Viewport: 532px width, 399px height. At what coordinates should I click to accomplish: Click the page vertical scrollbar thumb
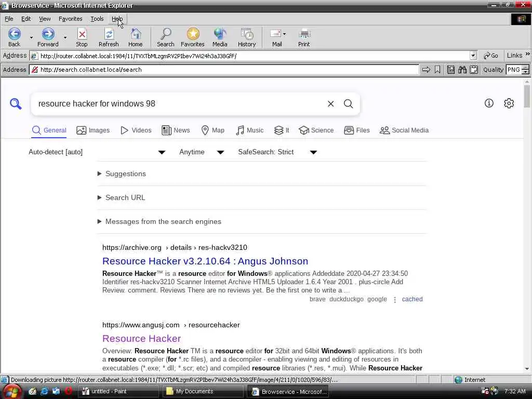pyautogui.click(x=527, y=96)
